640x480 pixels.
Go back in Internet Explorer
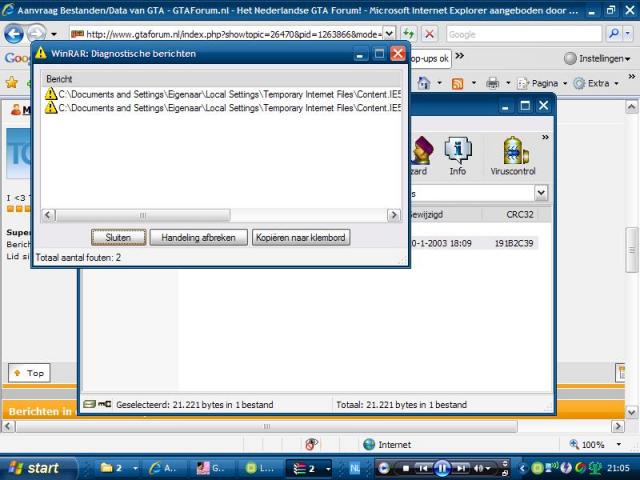14,34
